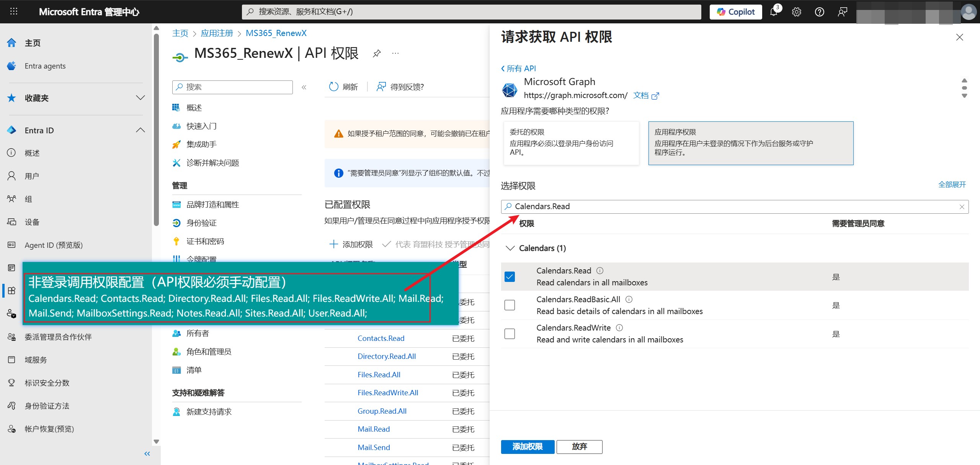Check the Calendars.ReadBasic.All permission checkbox

click(x=510, y=305)
